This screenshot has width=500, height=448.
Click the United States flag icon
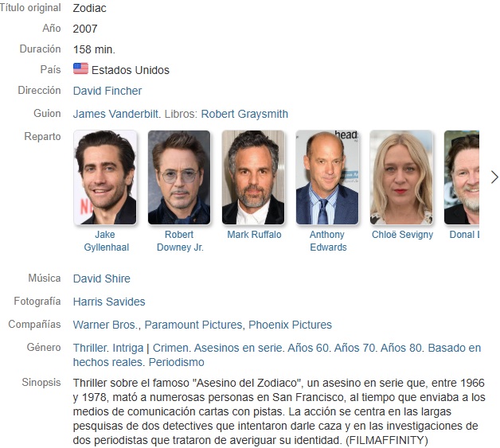[x=80, y=68]
